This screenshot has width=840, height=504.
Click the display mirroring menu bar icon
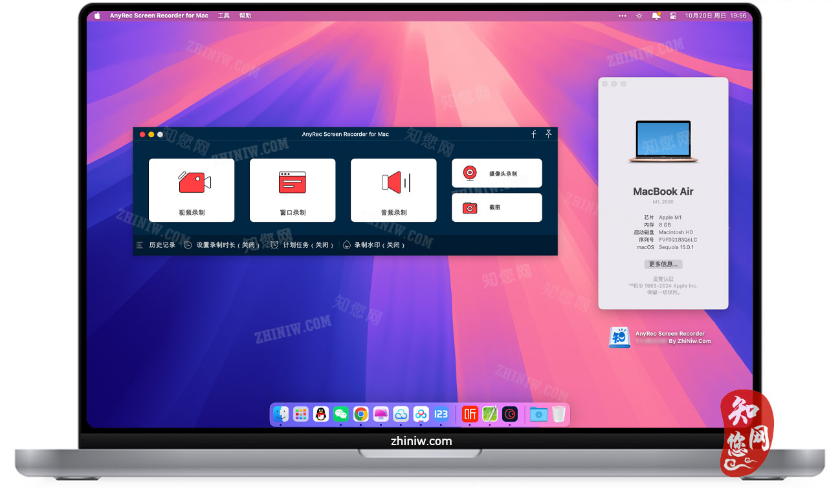point(656,16)
